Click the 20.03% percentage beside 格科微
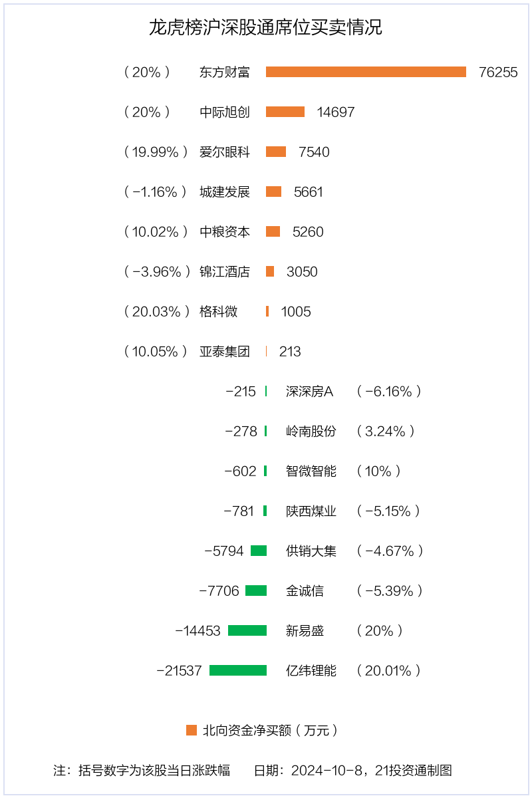The image size is (532, 798). (157, 311)
